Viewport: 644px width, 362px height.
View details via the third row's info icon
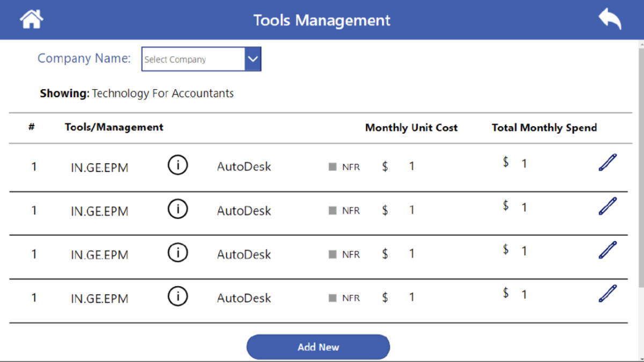click(x=178, y=252)
